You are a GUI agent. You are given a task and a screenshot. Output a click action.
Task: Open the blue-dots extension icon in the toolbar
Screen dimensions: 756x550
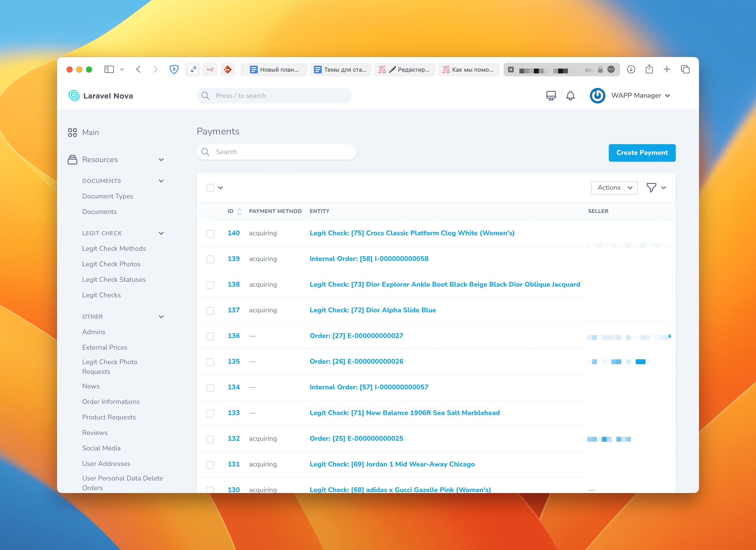(x=193, y=69)
